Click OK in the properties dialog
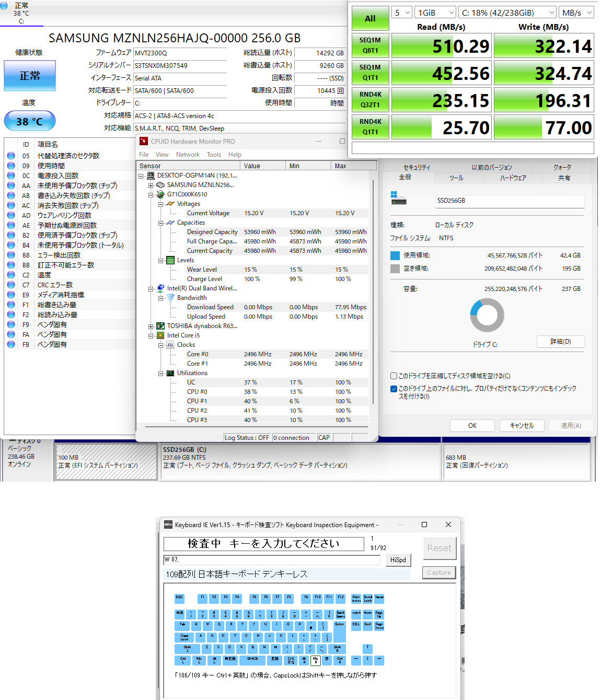This screenshot has height=700, width=601. (x=472, y=426)
